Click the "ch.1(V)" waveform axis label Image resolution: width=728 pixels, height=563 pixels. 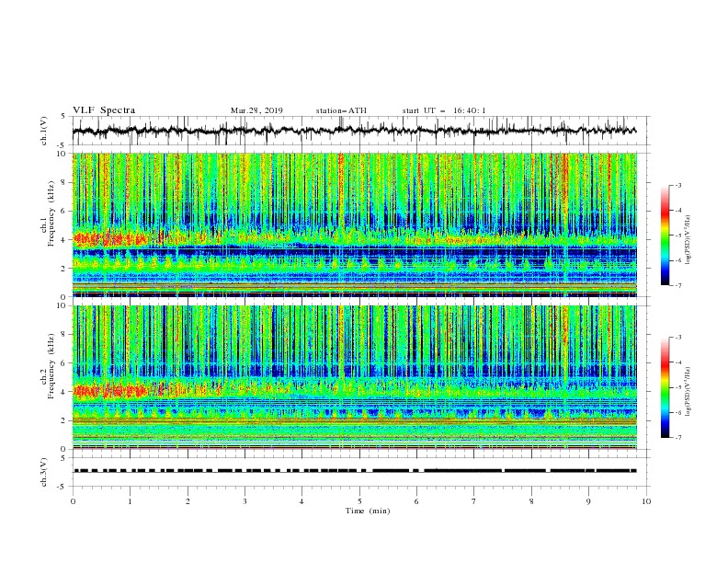pos(45,130)
